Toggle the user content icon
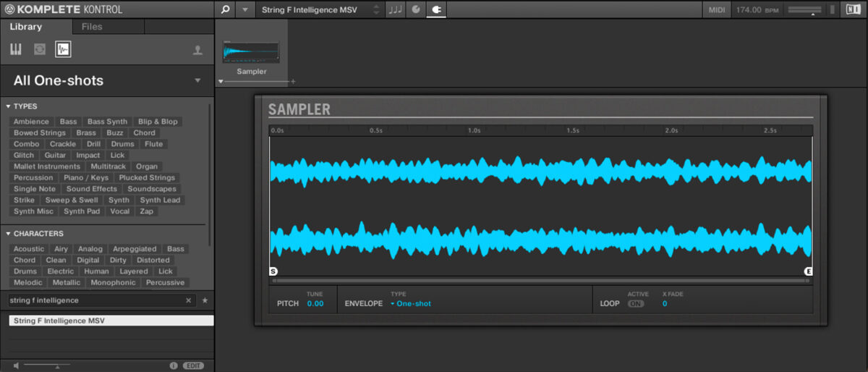The width and height of the screenshot is (868, 372). point(197,50)
